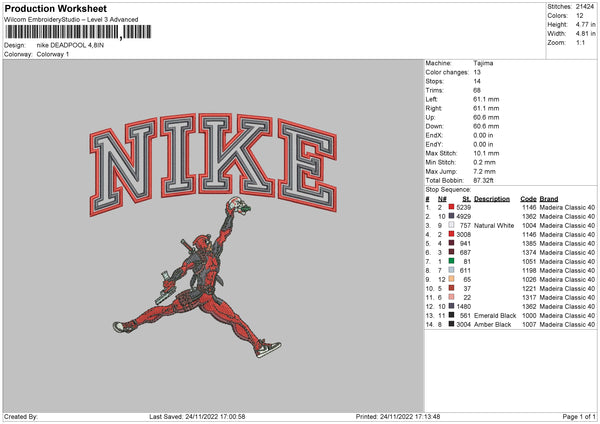Click the Machine value Tajima

coord(483,63)
